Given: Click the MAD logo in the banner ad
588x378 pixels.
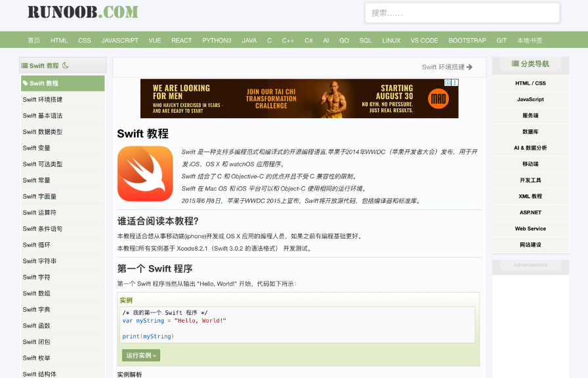Looking at the screenshot, I should (438, 99).
